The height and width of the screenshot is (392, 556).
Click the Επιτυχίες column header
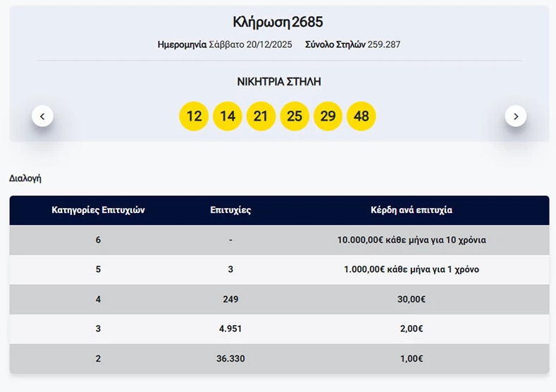(230, 210)
